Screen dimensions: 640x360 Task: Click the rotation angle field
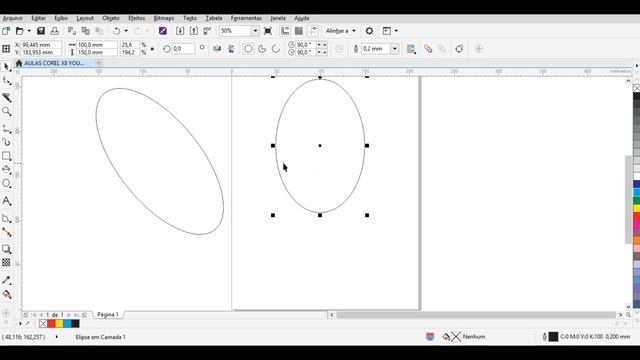[x=183, y=49]
